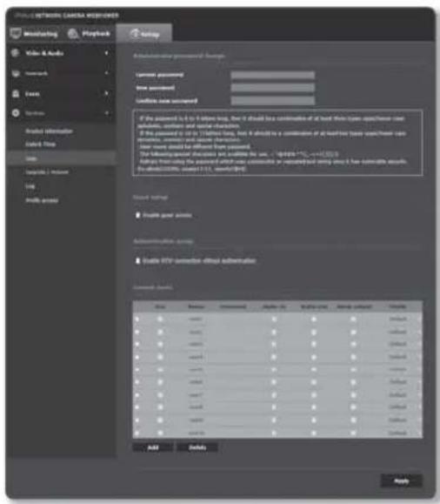Image resolution: width=440 pixels, height=504 pixels.
Task: Click the Playback tab icon
Action: point(73,33)
